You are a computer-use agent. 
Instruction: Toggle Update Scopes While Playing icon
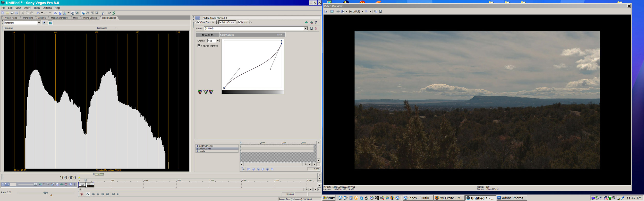(50, 23)
